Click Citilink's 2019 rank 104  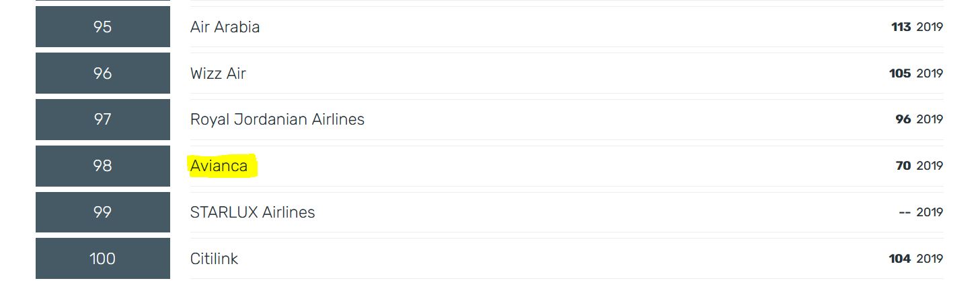click(899, 259)
